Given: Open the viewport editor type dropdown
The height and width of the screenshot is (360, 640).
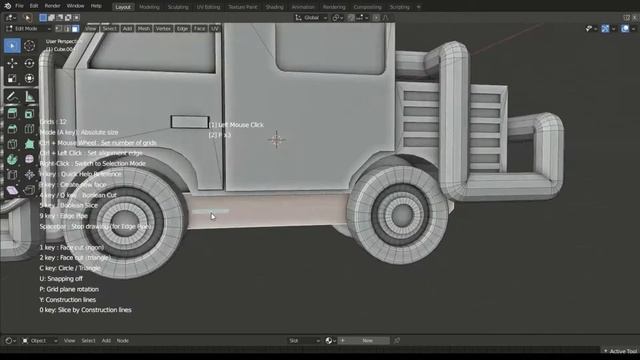Looking at the screenshot, I should [10, 18].
